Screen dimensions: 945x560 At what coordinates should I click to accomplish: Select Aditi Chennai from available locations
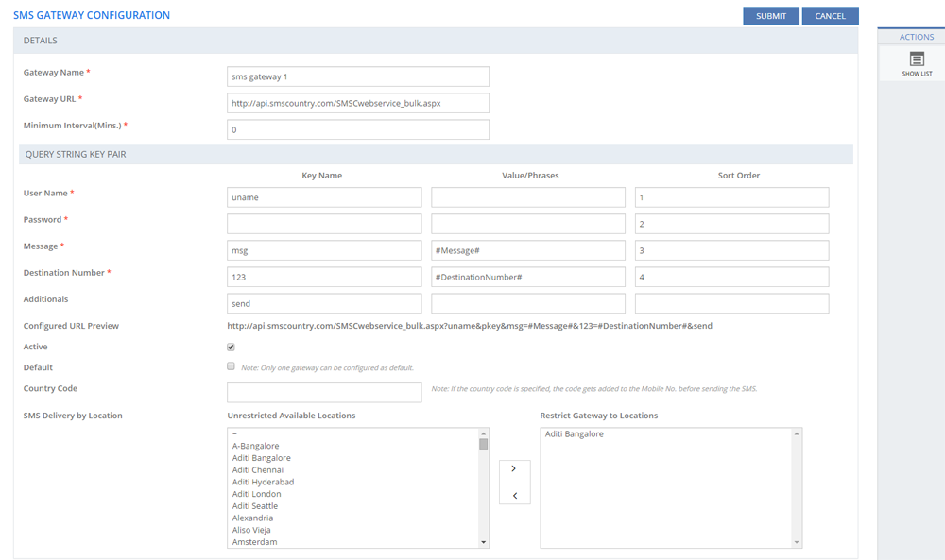tap(258, 470)
